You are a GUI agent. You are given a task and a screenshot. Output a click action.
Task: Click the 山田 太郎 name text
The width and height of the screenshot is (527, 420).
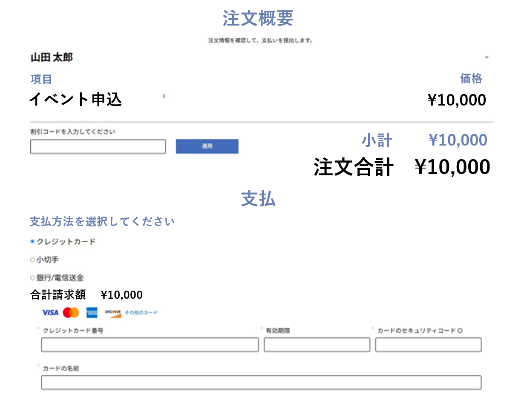pyautogui.click(x=52, y=57)
